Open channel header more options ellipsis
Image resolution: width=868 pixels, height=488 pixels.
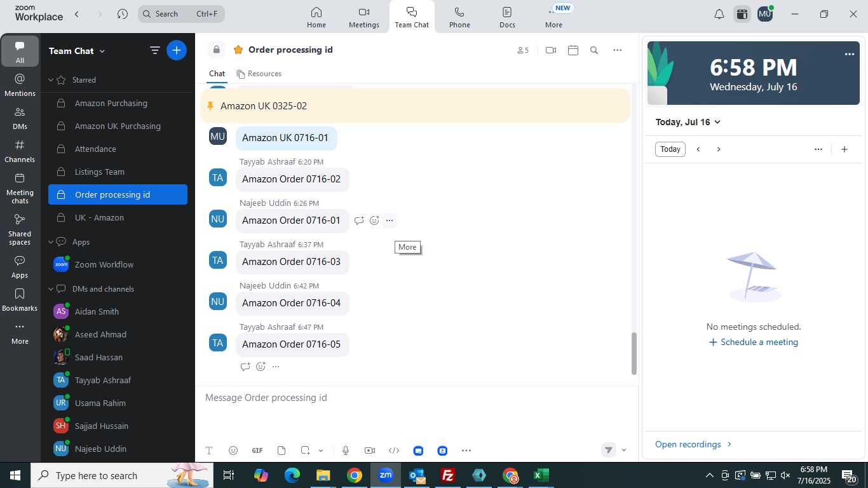pos(618,50)
